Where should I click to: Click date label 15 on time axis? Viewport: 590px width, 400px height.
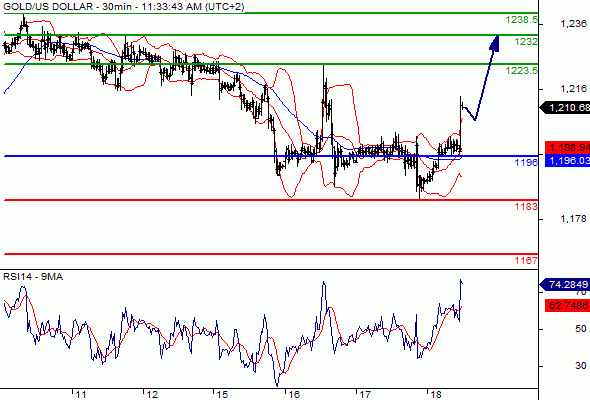[222, 395]
